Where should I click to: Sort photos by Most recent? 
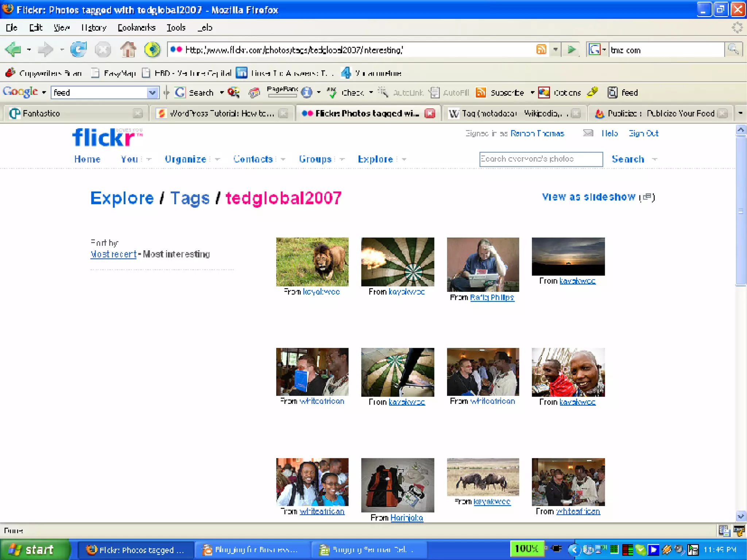(x=113, y=254)
